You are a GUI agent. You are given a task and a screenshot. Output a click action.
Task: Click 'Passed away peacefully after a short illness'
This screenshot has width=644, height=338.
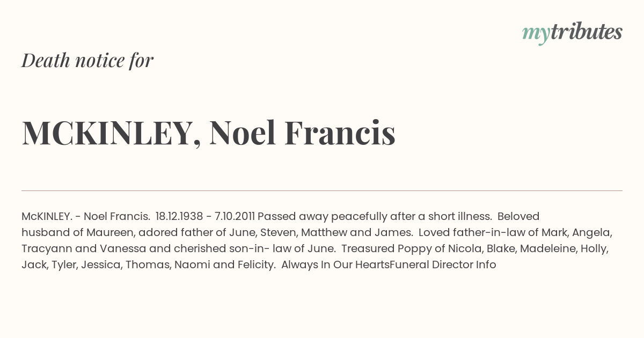tap(374, 216)
